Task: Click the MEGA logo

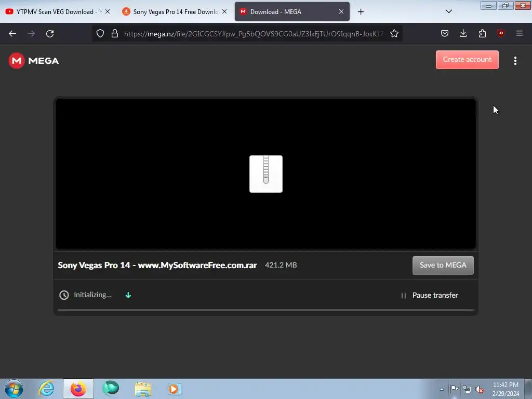Action: (34, 61)
